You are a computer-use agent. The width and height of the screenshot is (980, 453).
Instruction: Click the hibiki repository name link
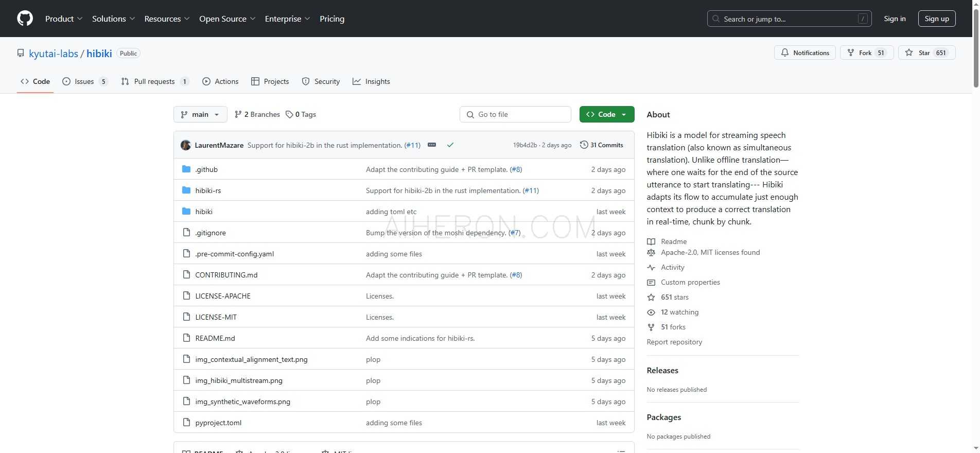pos(99,54)
